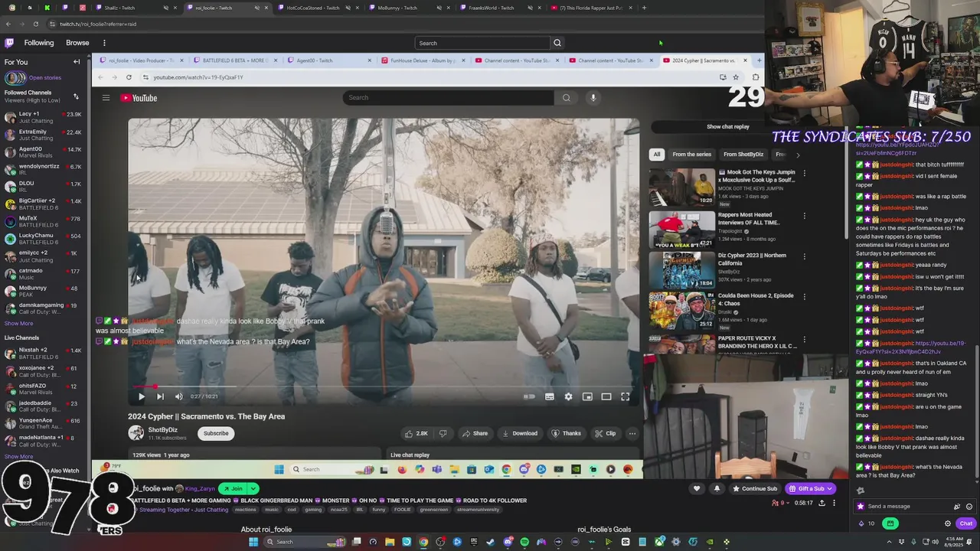Click the YouTube Share button
The width and height of the screenshot is (980, 551).
(475, 433)
